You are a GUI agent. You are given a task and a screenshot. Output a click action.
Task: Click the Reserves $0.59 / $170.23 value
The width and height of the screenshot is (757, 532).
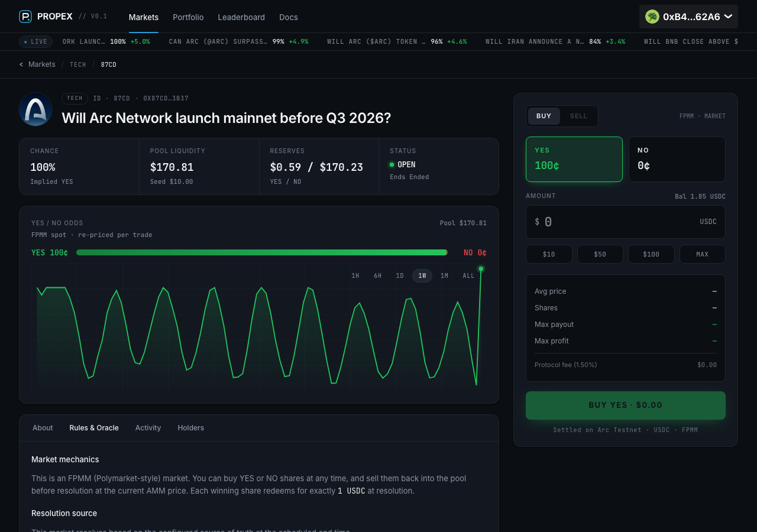pyautogui.click(x=316, y=167)
